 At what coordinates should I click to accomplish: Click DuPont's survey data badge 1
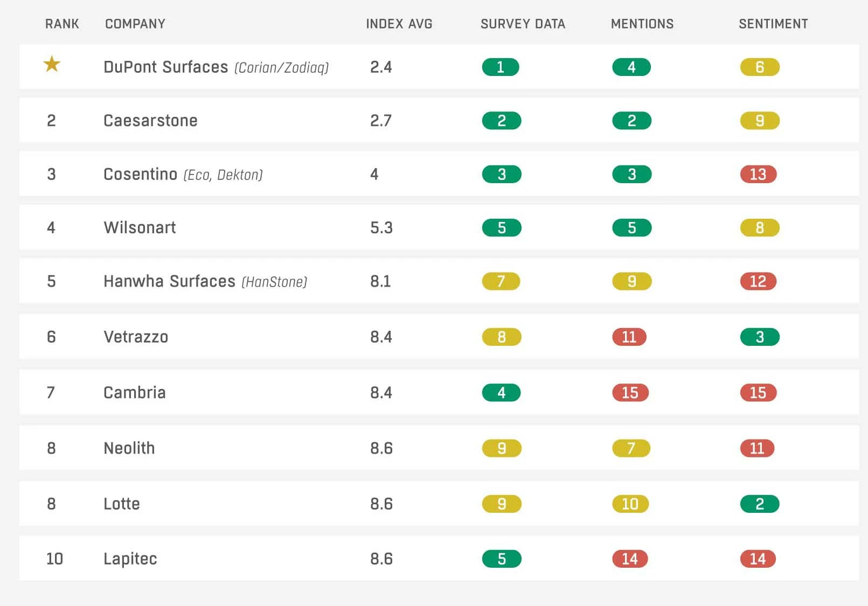[x=501, y=67]
